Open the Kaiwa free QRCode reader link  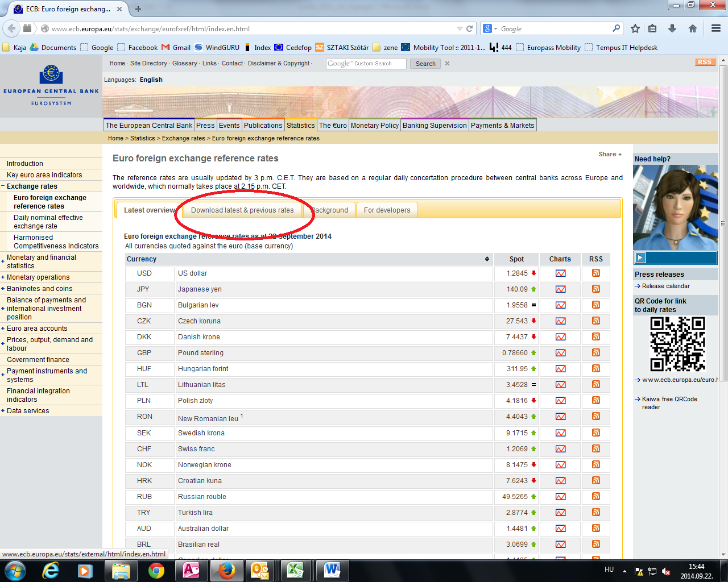[669, 403]
